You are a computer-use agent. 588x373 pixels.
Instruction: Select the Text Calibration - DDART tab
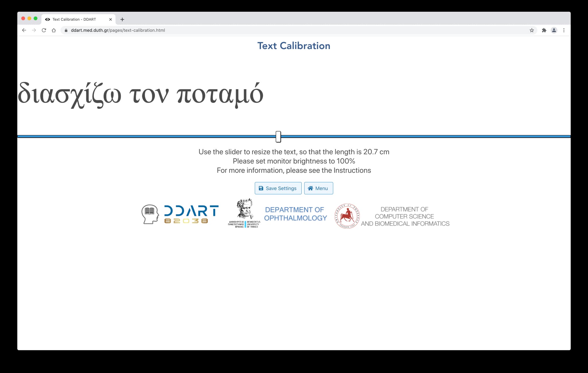click(75, 20)
